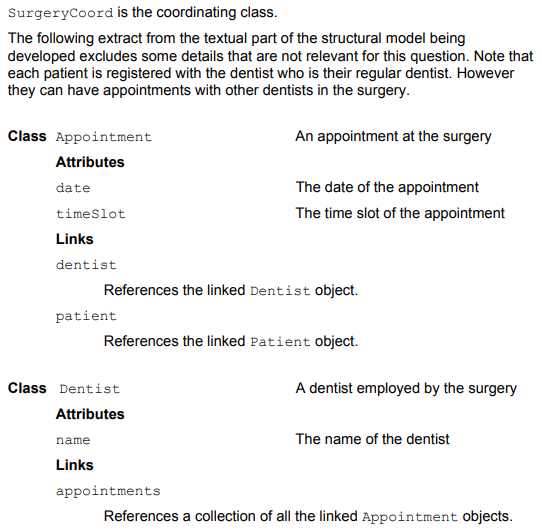Click the timeSlot attribute
The width and height of the screenshot is (542, 530).
pos(91,214)
